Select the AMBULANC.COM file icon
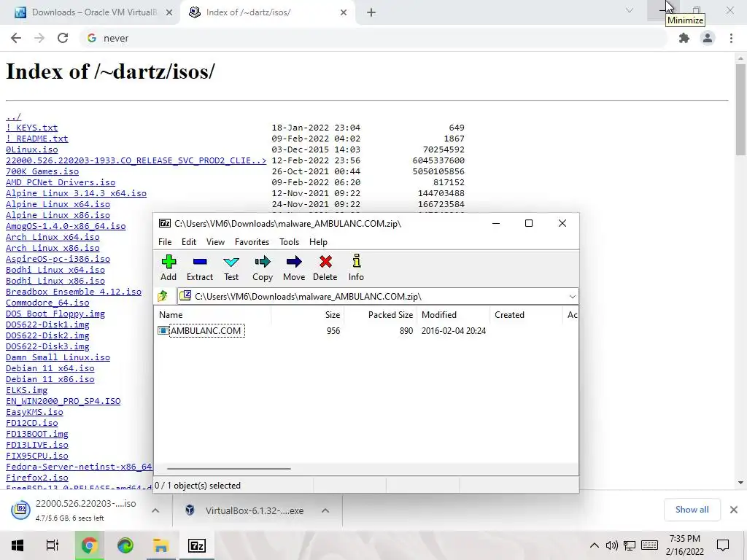 point(163,330)
